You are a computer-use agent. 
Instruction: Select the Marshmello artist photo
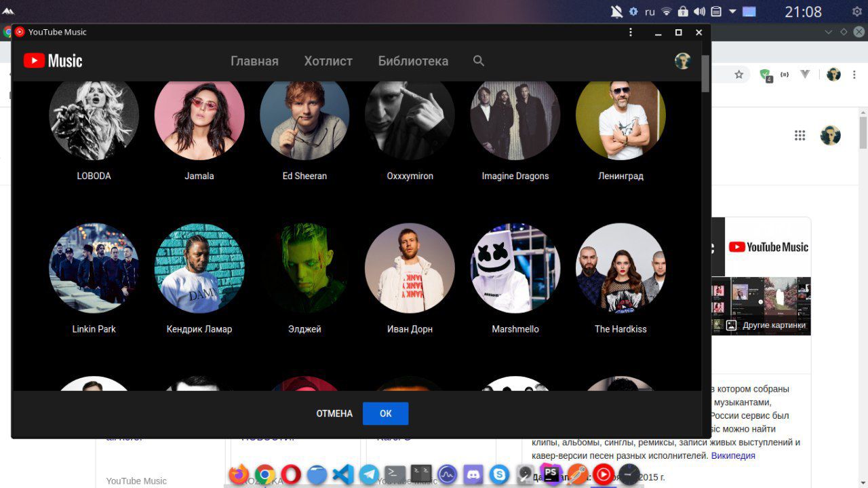pos(515,268)
